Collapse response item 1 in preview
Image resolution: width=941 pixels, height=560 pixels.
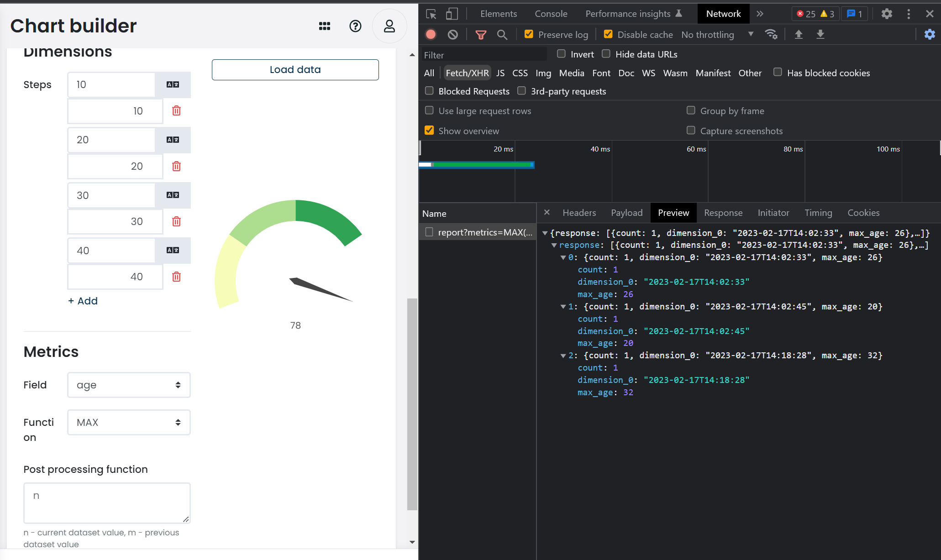[x=563, y=307]
